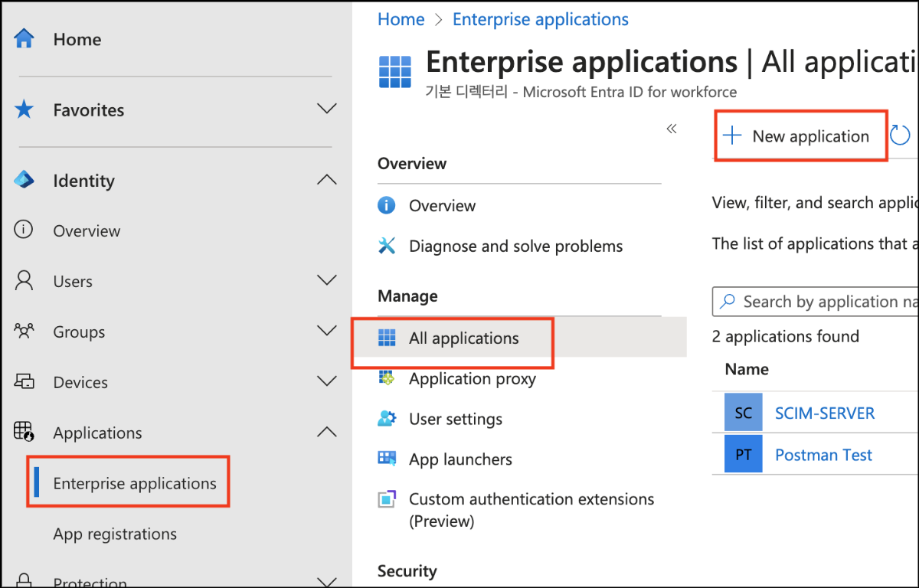Select All applications in Manage menu
The image size is (919, 588).
pyautogui.click(x=463, y=338)
